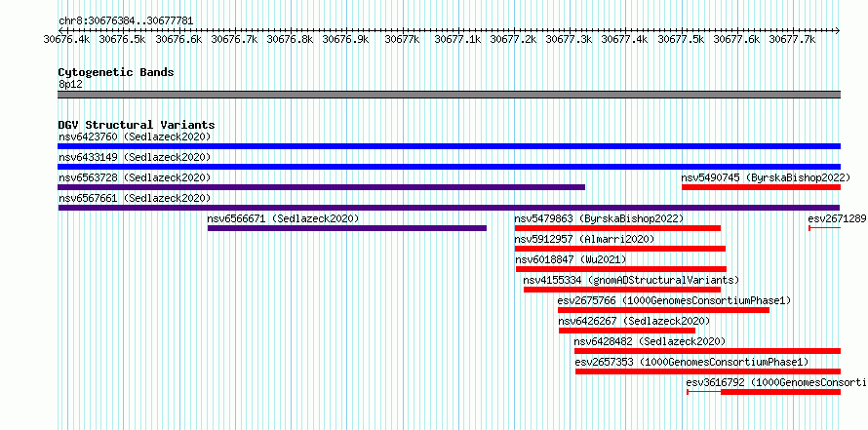This screenshot has width=868, height=430.
Task: Click ruler position 30676.4k
Action: pos(67,39)
